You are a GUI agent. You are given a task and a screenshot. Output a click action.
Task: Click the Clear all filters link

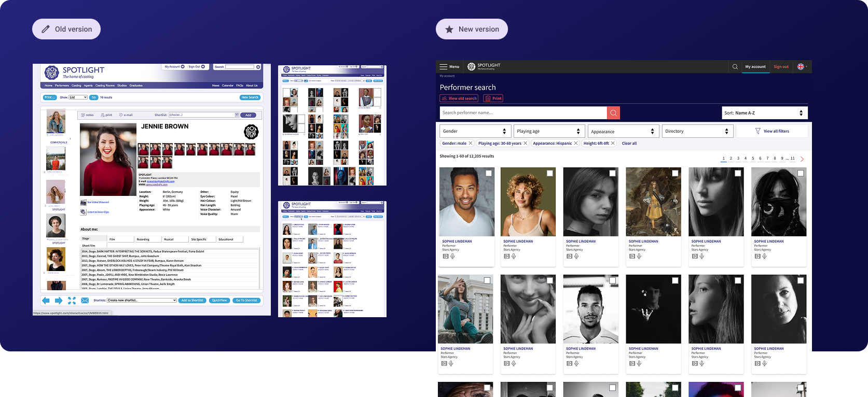629,144
